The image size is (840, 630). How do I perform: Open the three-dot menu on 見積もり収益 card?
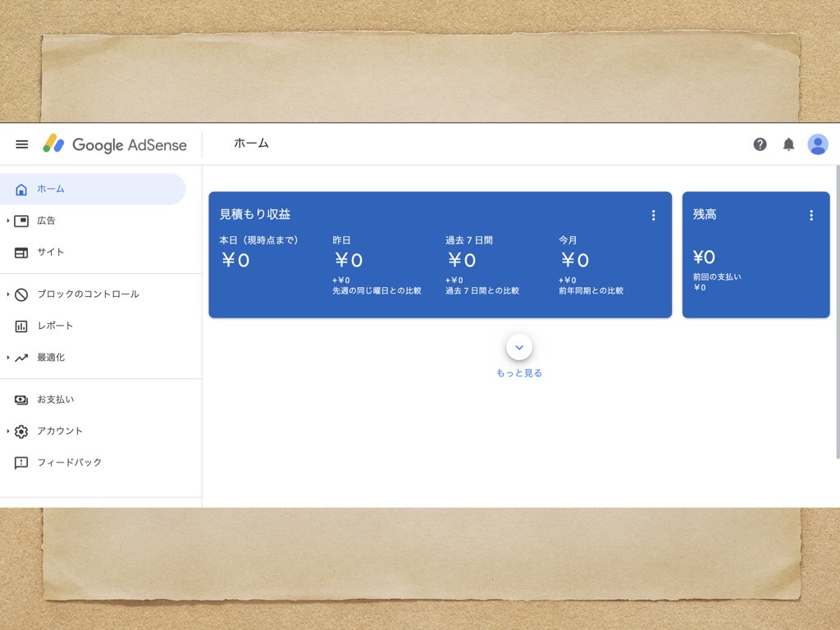(x=653, y=216)
